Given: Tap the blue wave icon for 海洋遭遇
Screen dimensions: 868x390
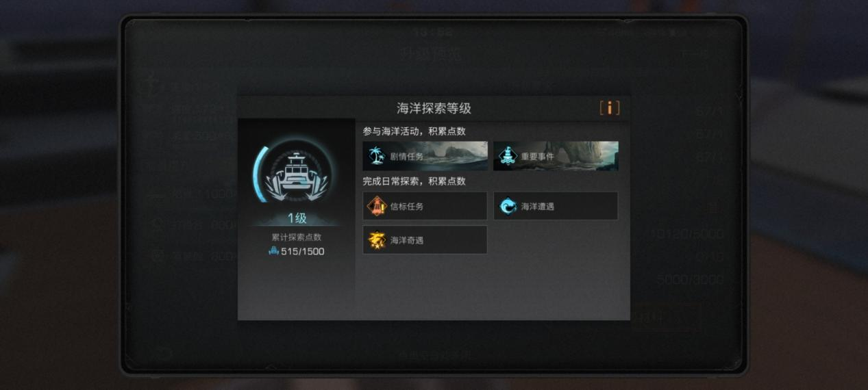Looking at the screenshot, I should pos(508,206).
